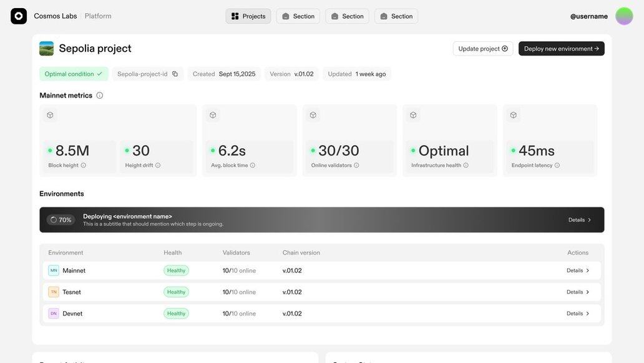Click info icon next to Avg. block time

point(253,166)
